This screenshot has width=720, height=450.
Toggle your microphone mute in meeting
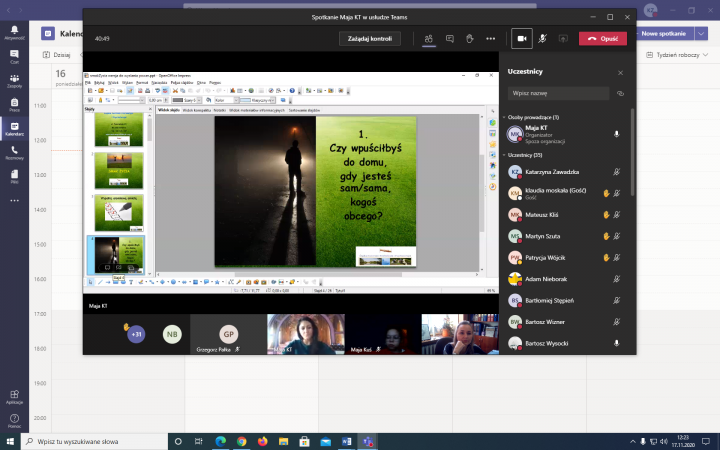pyautogui.click(x=542, y=39)
